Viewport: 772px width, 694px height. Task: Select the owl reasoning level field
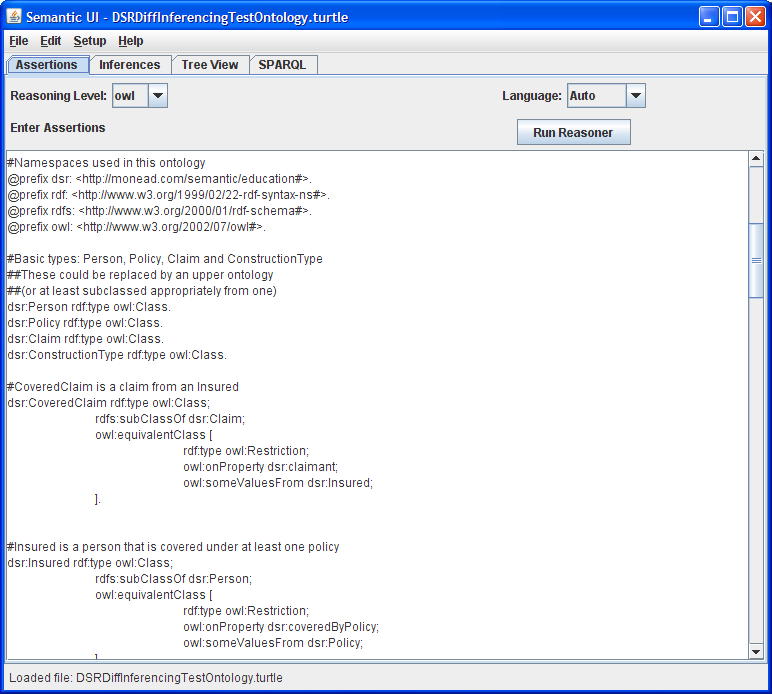(130, 95)
